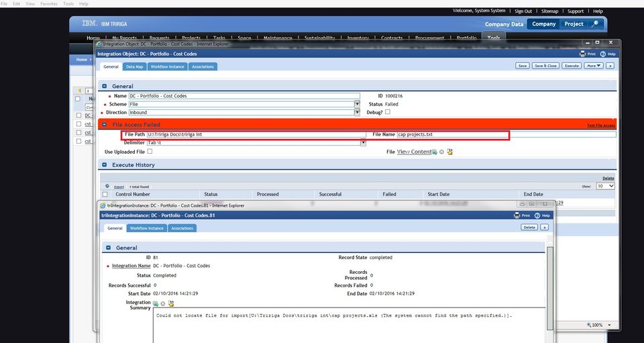Open the Scheme dropdown
This screenshot has width=644, height=343.
[357, 104]
